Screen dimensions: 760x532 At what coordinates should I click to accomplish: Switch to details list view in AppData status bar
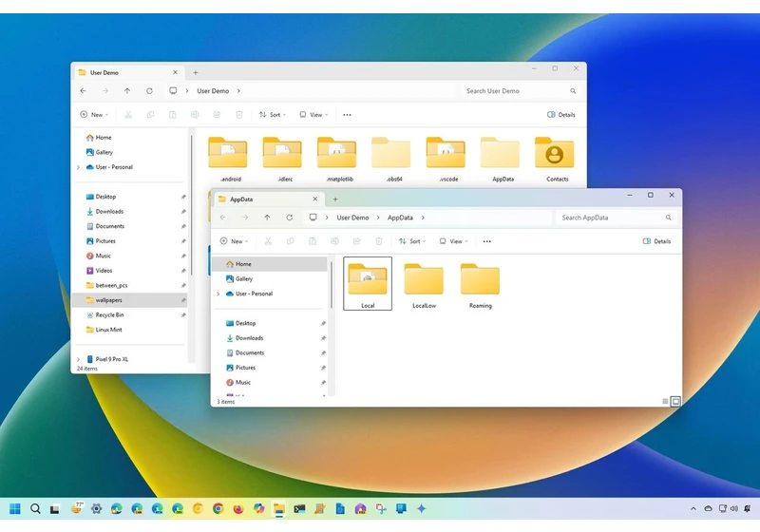(x=665, y=401)
